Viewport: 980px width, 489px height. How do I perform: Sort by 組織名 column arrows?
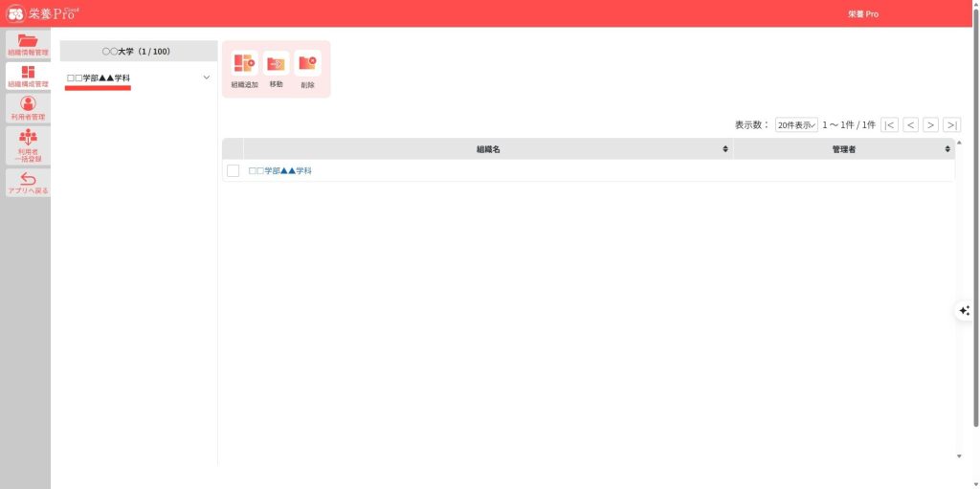point(725,149)
